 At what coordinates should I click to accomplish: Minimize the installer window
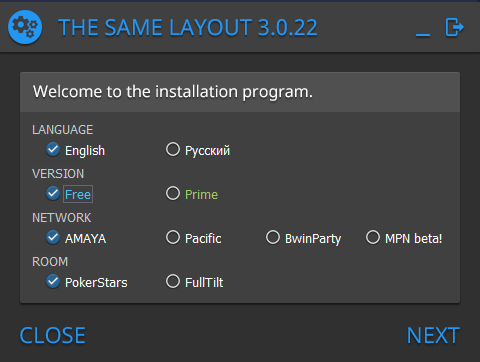[x=423, y=34]
